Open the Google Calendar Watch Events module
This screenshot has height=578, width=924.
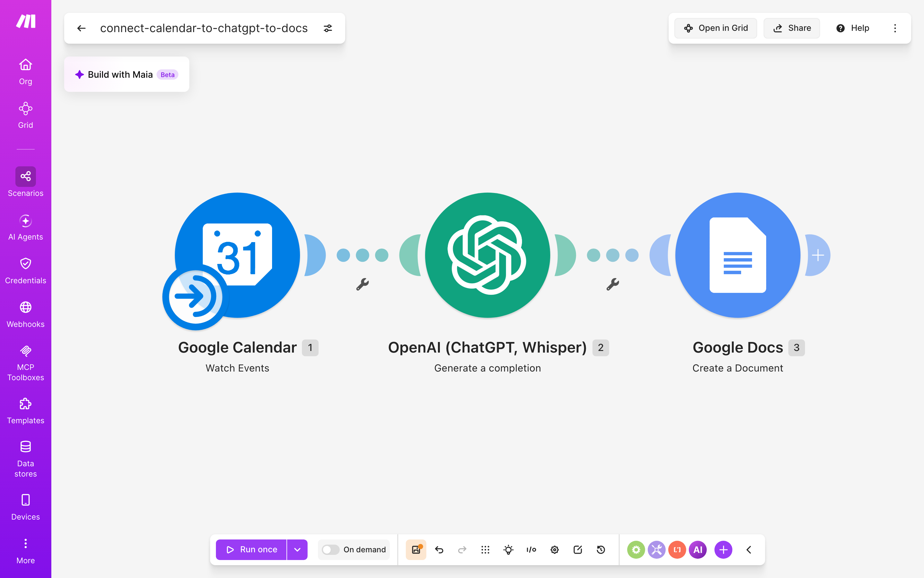[x=237, y=255]
